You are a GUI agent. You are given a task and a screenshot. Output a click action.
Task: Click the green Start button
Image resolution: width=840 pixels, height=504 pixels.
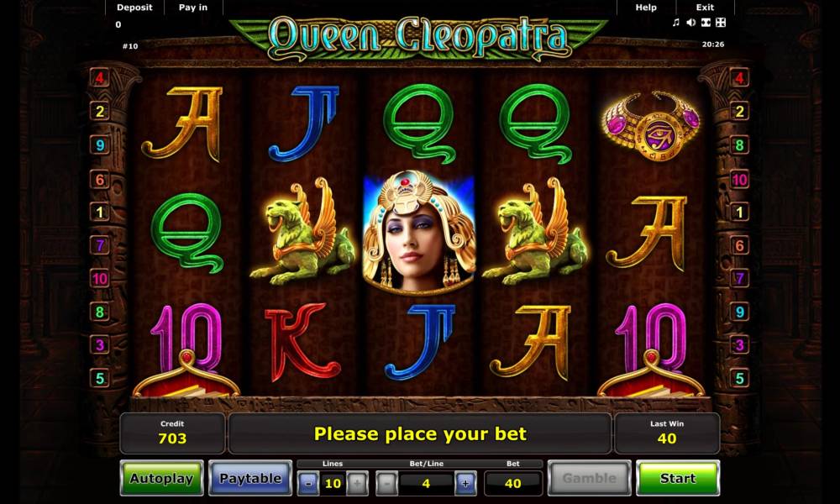(x=678, y=478)
